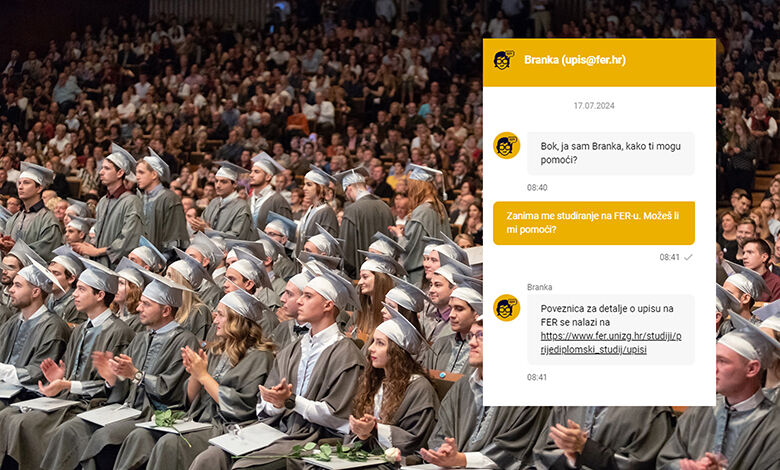Image resolution: width=780 pixels, height=470 pixels.
Task: Click the Branka avatar beside the link message
Action: [506, 308]
